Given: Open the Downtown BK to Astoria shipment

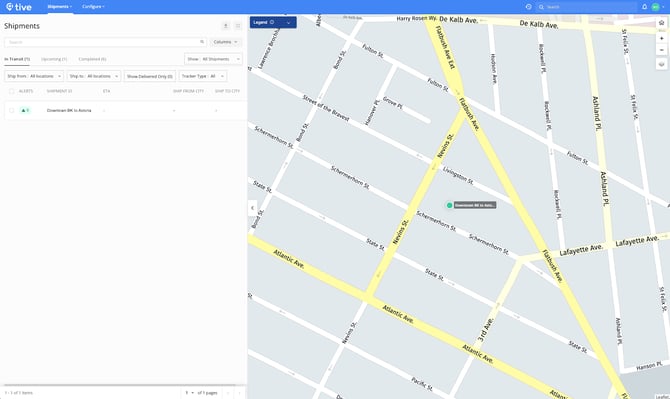Looking at the screenshot, I should (x=69, y=110).
